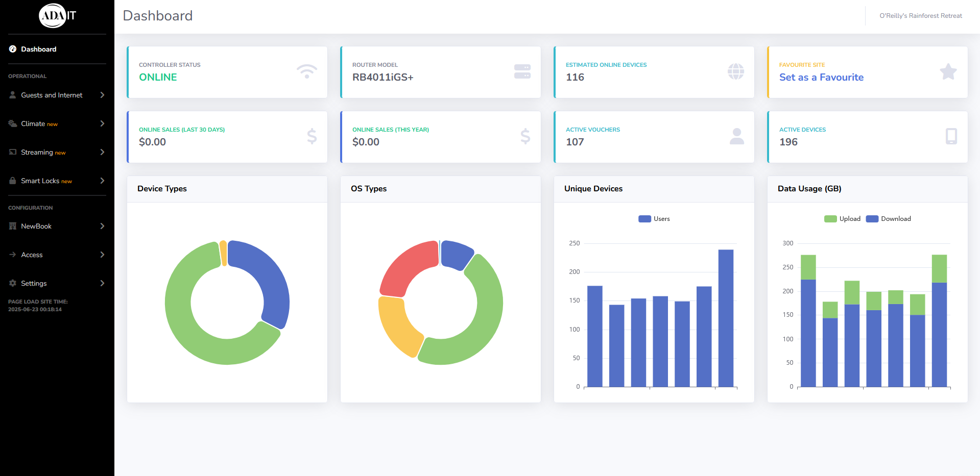Click the Climate cloud icon
The height and width of the screenshot is (476, 980).
[x=13, y=123]
